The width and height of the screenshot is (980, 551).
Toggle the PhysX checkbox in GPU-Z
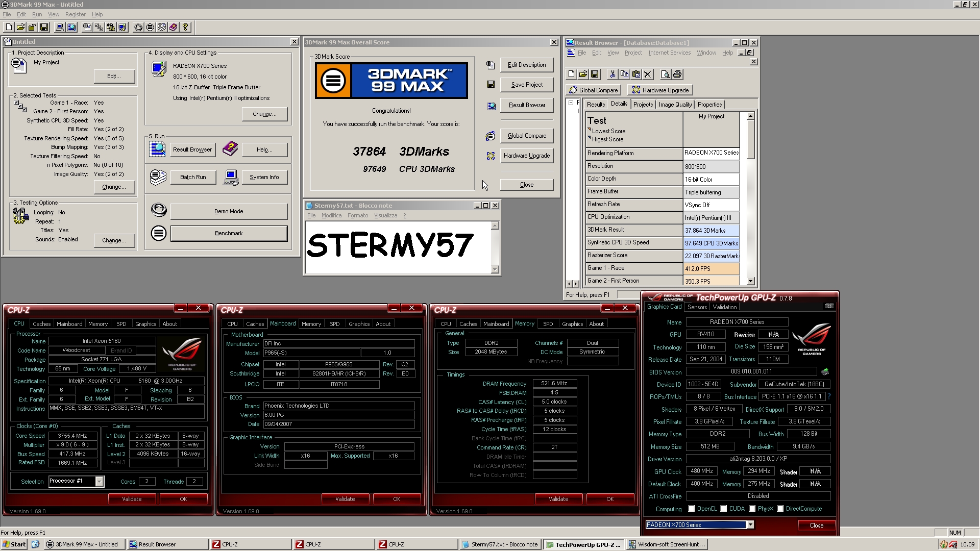click(x=752, y=509)
